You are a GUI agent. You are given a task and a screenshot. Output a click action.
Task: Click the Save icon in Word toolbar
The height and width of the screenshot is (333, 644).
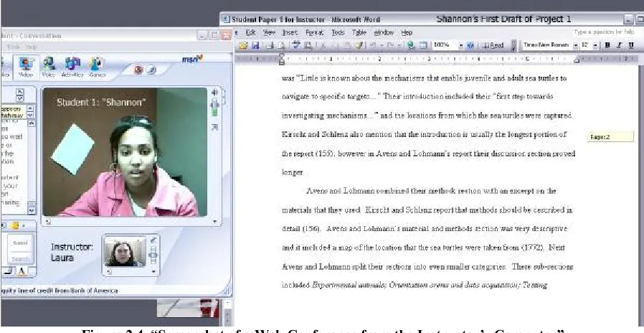click(x=255, y=46)
